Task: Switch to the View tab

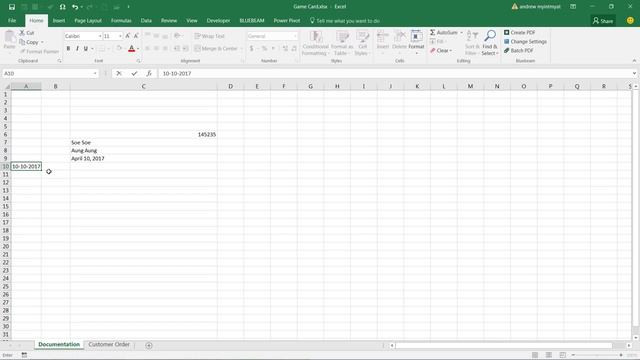Action: point(191,20)
